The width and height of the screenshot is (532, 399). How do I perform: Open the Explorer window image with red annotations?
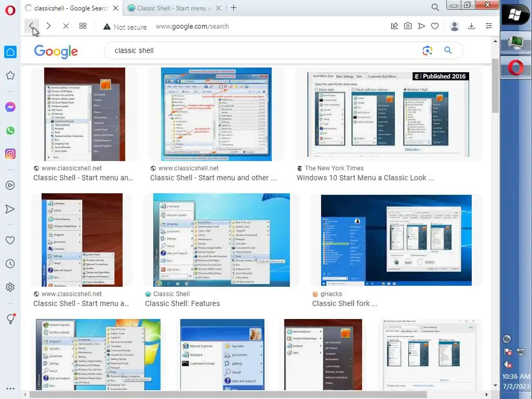[217, 114]
